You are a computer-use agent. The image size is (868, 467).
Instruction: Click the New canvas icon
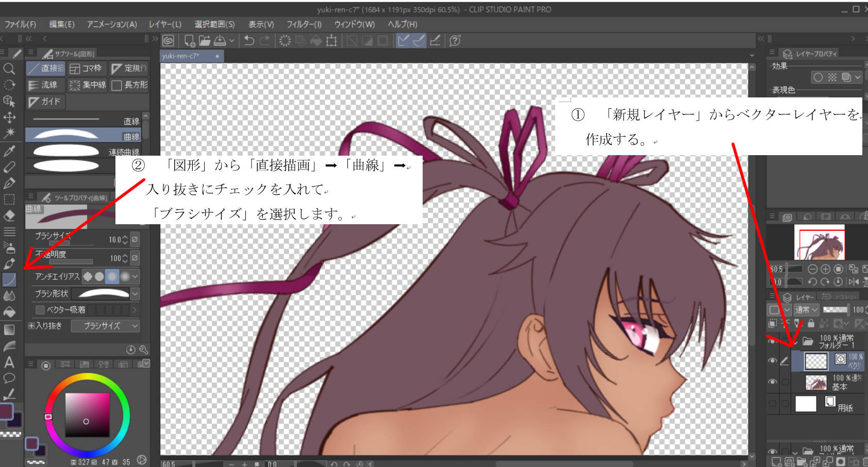(189, 41)
